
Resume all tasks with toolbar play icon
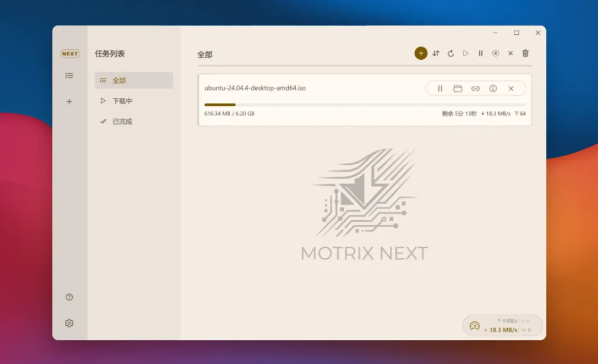tap(466, 53)
